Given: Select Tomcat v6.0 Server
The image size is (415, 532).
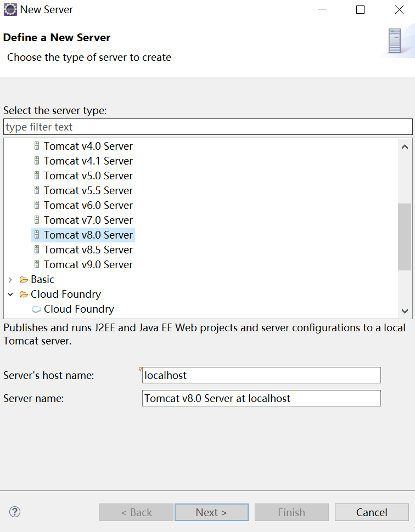Looking at the screenshot, I should point(88,206).
